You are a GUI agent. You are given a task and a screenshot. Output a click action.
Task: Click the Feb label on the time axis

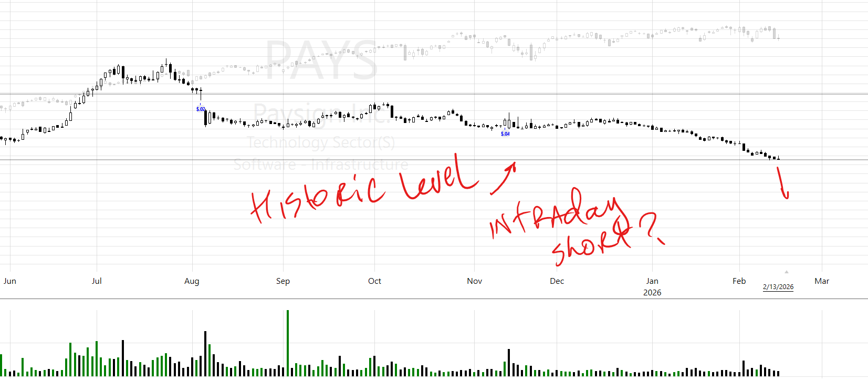(739, 281)
